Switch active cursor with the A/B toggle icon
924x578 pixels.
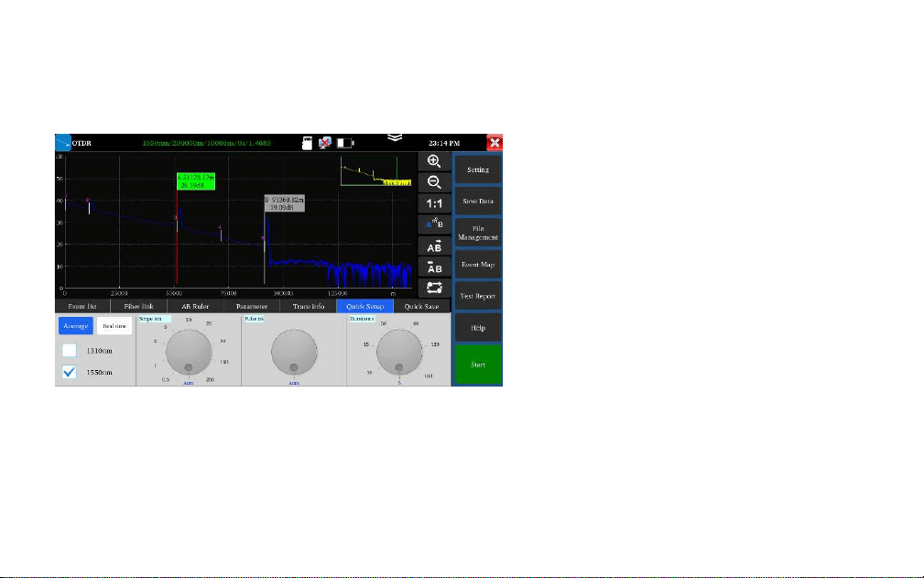[434, 224]
